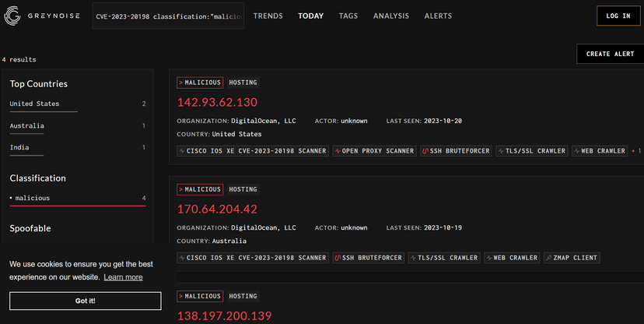
Task: Click organization DigitalOcean, LLC for 142.93.62.130
Action: pyautogui.click(x=263, y=121)
